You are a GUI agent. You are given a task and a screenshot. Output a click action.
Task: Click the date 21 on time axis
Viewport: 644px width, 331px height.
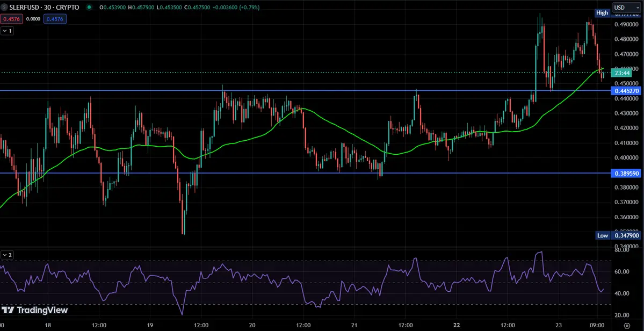(x=353, y=324)
